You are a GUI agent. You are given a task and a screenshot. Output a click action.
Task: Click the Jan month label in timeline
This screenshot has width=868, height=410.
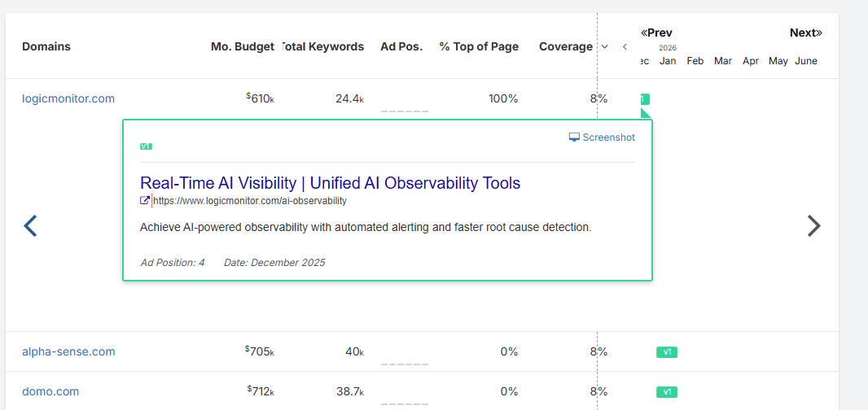pyautogui.click(x=668, y=61)
